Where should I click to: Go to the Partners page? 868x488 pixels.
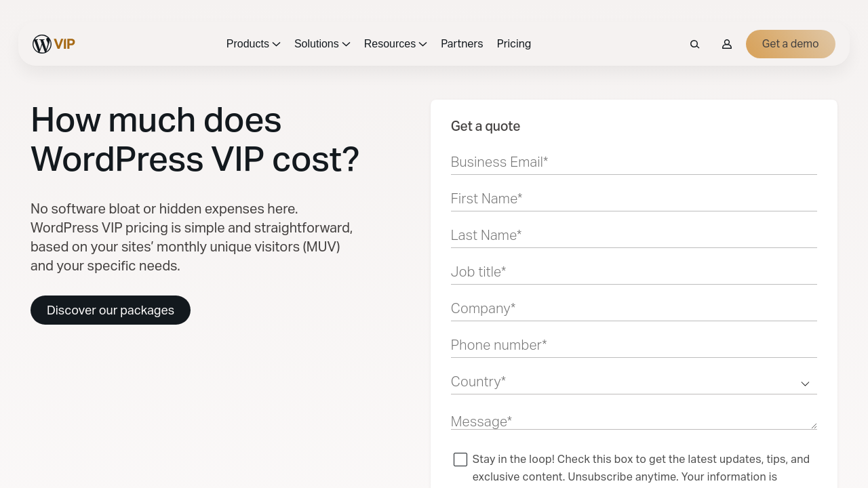(x=462, y=44)
